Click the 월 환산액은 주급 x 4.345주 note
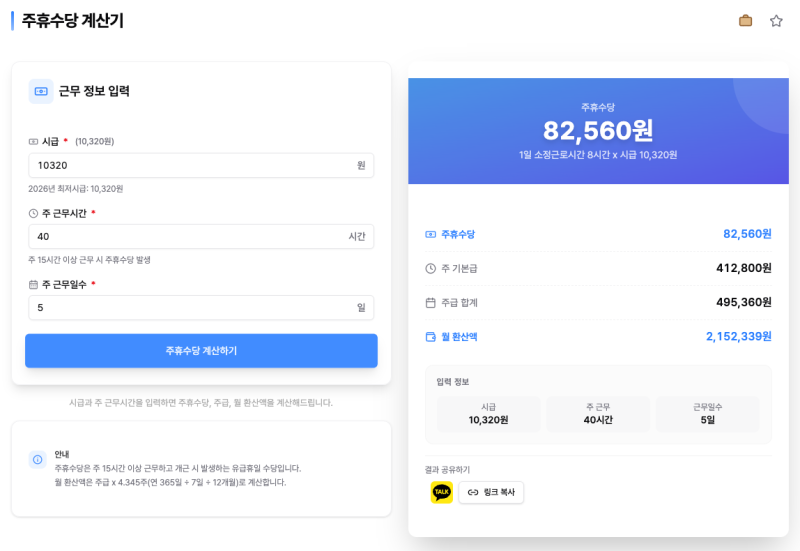This screenshot has height=551, width=800. [170, 483]
